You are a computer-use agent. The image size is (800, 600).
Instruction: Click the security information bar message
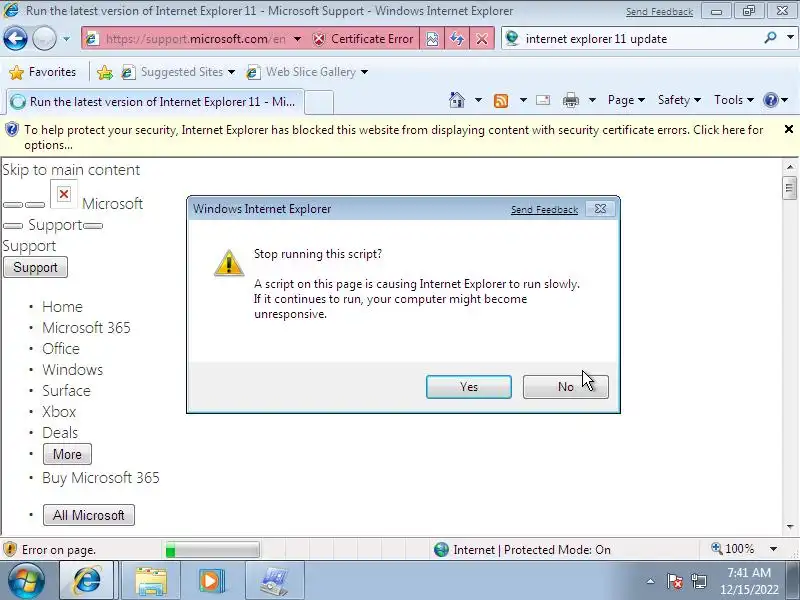tap(393, 137)
